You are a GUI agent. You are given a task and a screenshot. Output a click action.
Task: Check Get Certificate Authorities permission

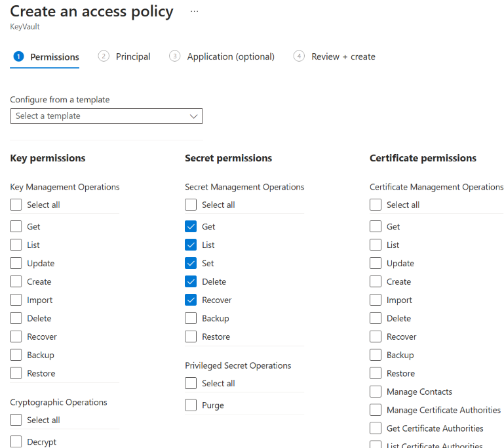(376, 428)
